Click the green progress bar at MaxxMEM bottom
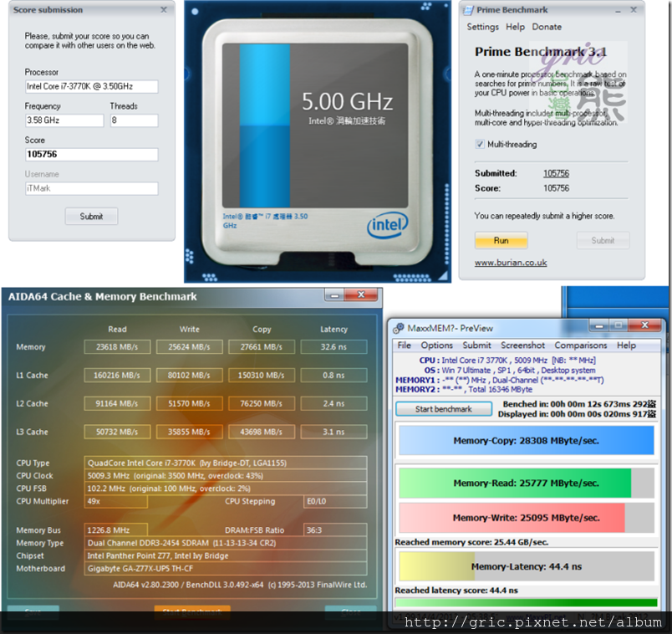 (527, 603)
